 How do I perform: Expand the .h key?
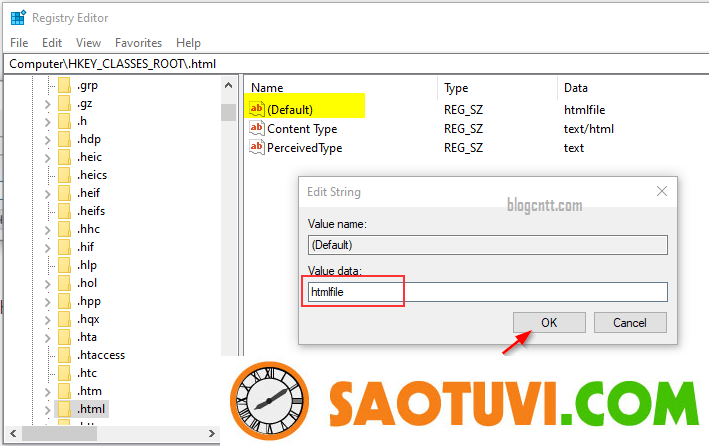click(x=47, y=123)
